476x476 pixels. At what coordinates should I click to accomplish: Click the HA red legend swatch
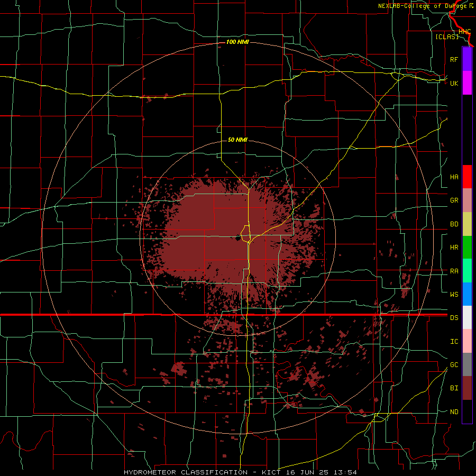pos(467,177)
